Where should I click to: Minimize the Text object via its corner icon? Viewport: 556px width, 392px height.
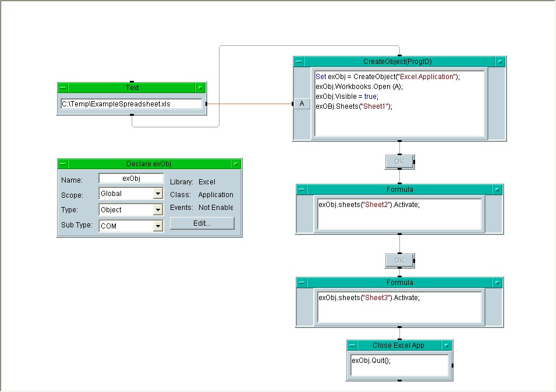[200, 88]
